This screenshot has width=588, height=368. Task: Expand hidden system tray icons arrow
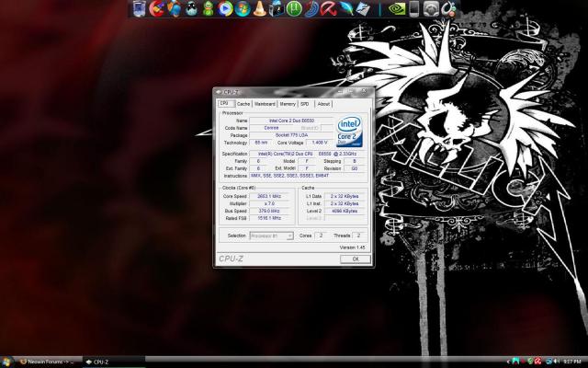pyautogui.click(x=507, y=362)
